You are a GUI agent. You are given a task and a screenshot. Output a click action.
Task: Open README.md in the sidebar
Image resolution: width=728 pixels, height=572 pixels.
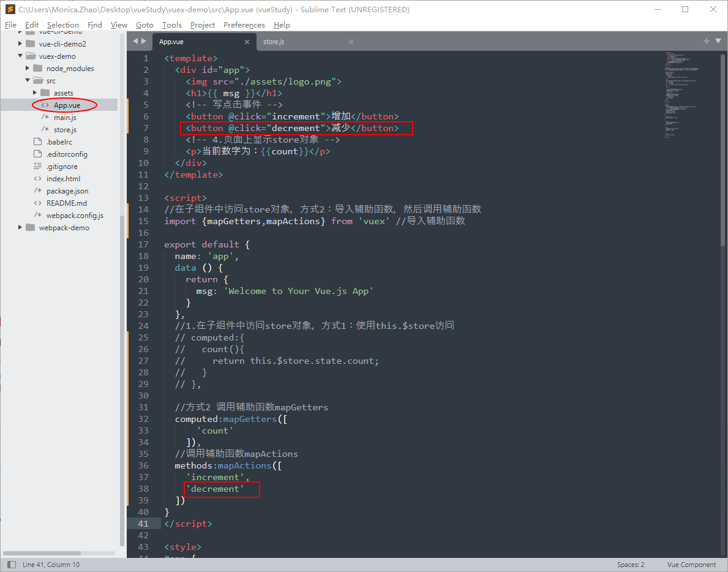click(66, 203)
